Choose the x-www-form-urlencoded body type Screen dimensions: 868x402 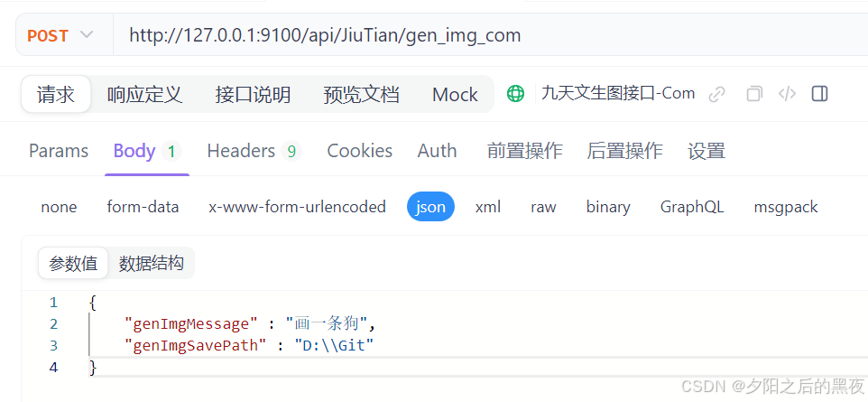[x=297, y=207]
